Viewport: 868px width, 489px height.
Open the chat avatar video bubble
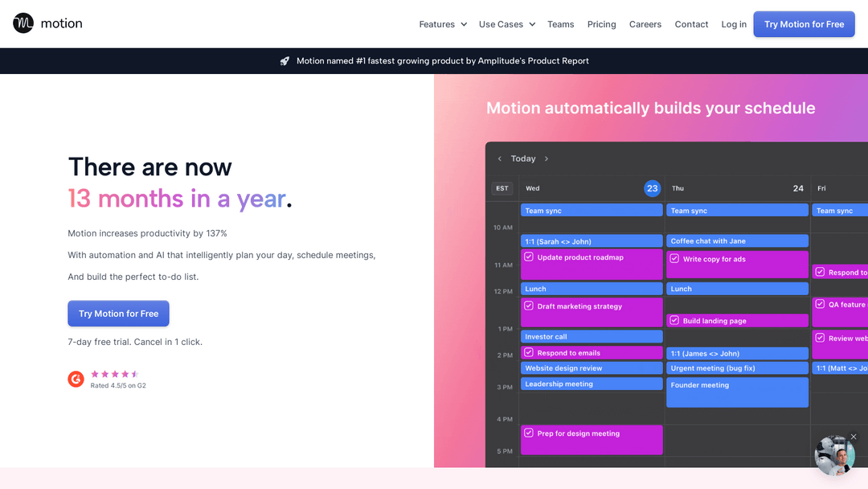[x=834, y=456]
